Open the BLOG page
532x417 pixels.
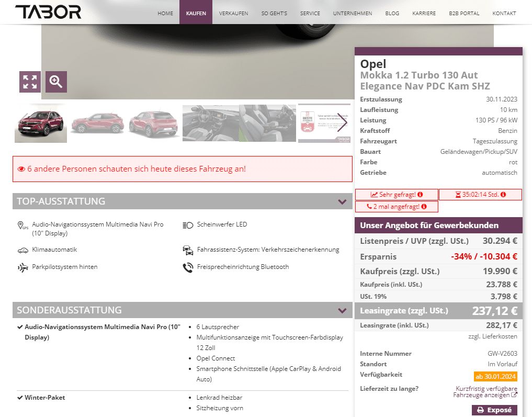click(392, 13)
